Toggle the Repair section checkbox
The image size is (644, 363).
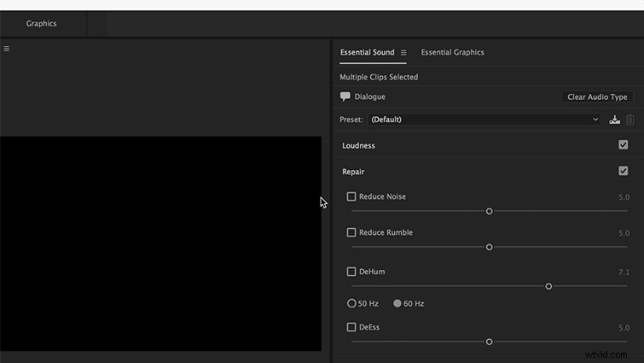click(x=623, y=171)
